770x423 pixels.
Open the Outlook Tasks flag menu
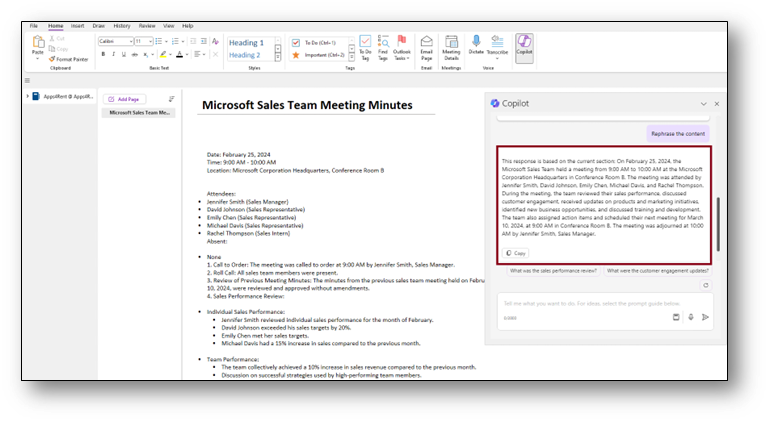click(402, 48)
